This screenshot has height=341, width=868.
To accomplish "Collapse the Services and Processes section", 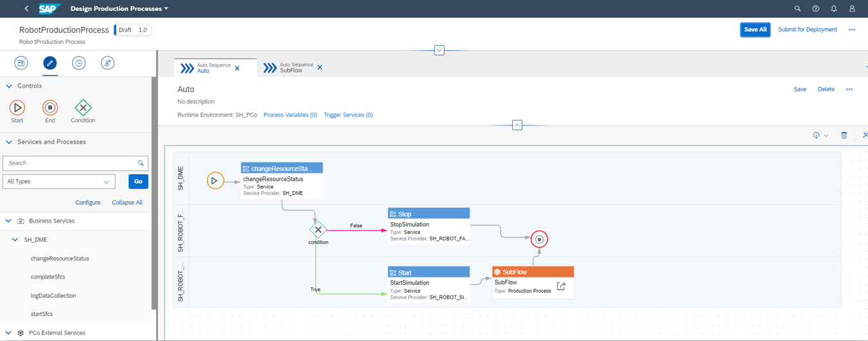I will [x=9, y=142].
